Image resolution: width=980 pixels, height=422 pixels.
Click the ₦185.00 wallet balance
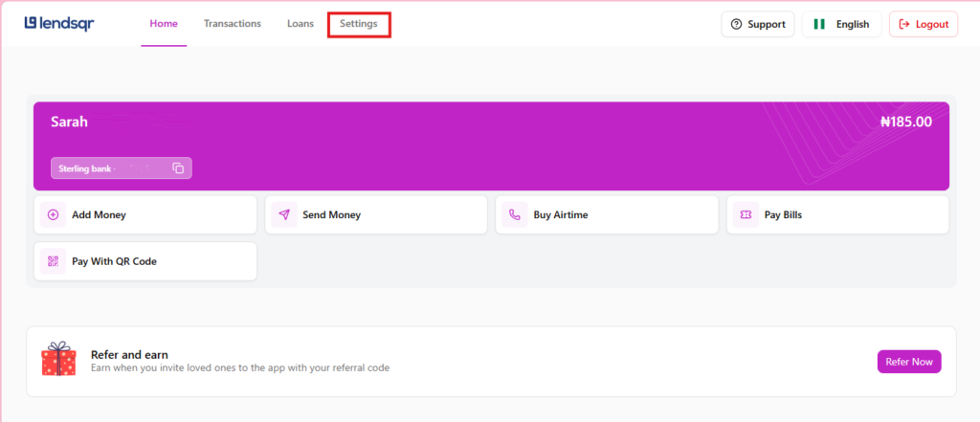[905, 122]
